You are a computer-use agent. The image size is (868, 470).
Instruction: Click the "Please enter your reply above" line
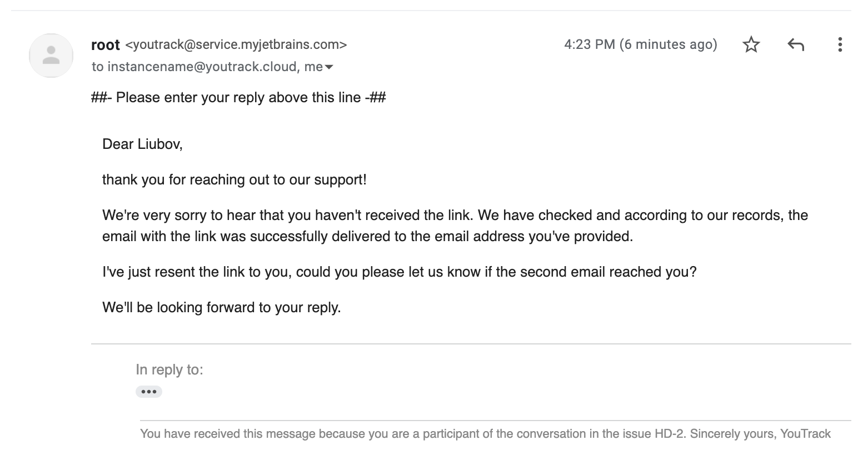(238, 98)
